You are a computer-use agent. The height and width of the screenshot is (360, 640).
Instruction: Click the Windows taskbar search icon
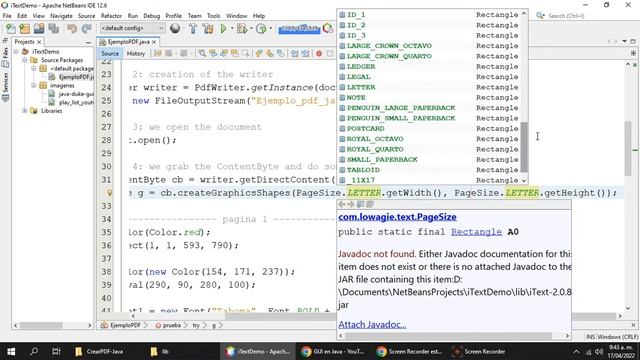pyautogui.click(x=34, y=351)
